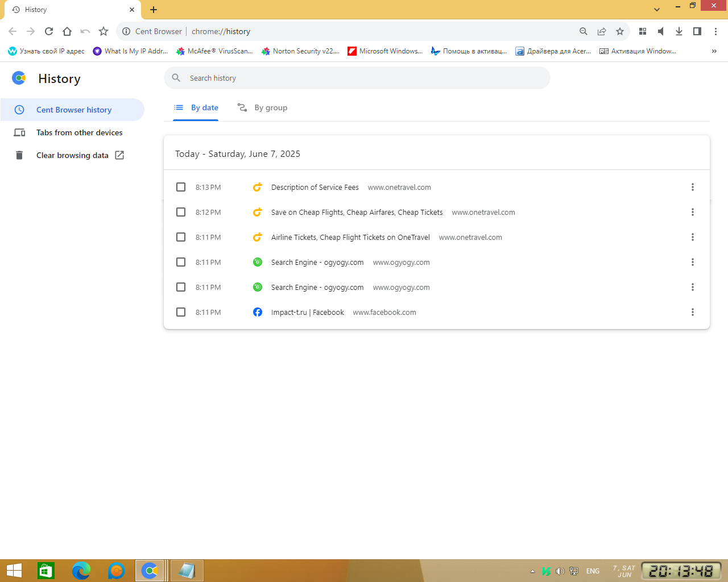
Task: Click the Cent Browser taskbar icon
Action: point(150,571)
